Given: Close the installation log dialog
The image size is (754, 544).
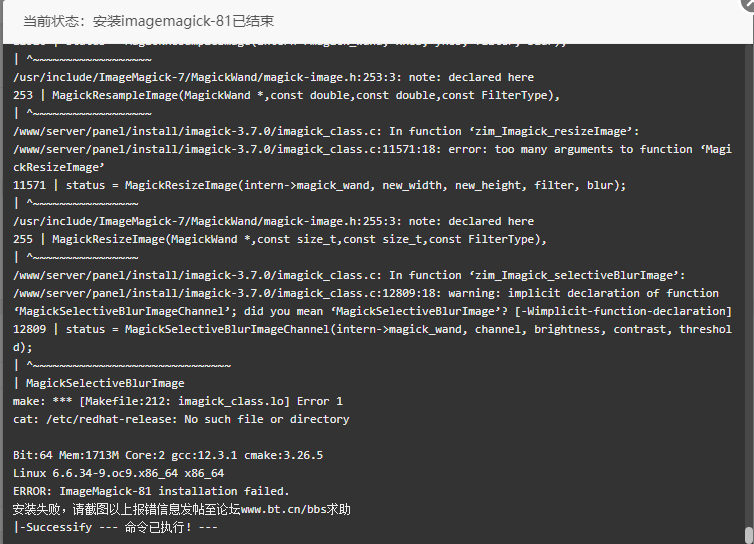Looking at the screenshot, I should point(748,4).
